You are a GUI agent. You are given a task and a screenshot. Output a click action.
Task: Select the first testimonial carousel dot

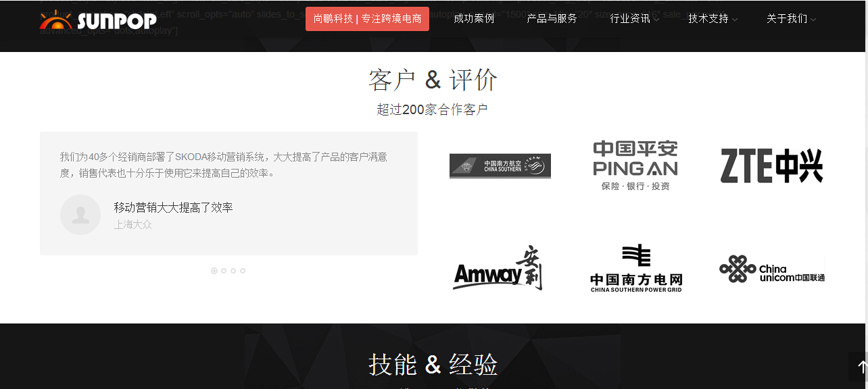click(x=214, y=271)
